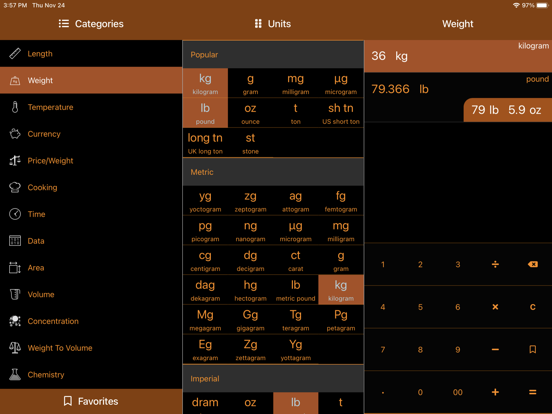Image resolution: width=552 pixels, height=414 pixels.
Task: Select the Length category
Action: [x=91, y=54]
